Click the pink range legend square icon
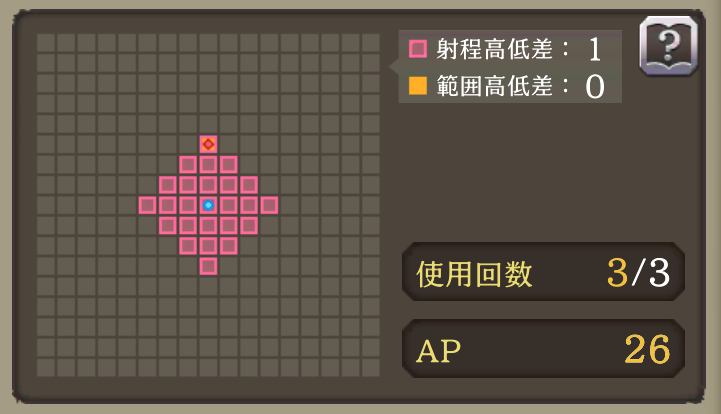Viewport: 721px width, 414px height. click(x=418, y=49)
